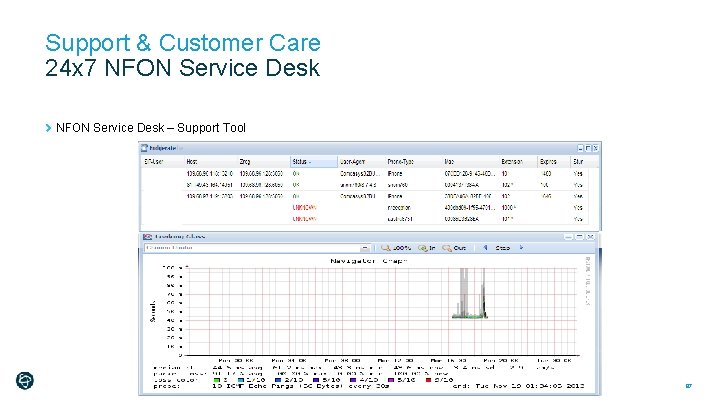Click the magenta loss color legend swatch
Image resolution: width=720 pixels, height=405 pixels.
point(391,380)
